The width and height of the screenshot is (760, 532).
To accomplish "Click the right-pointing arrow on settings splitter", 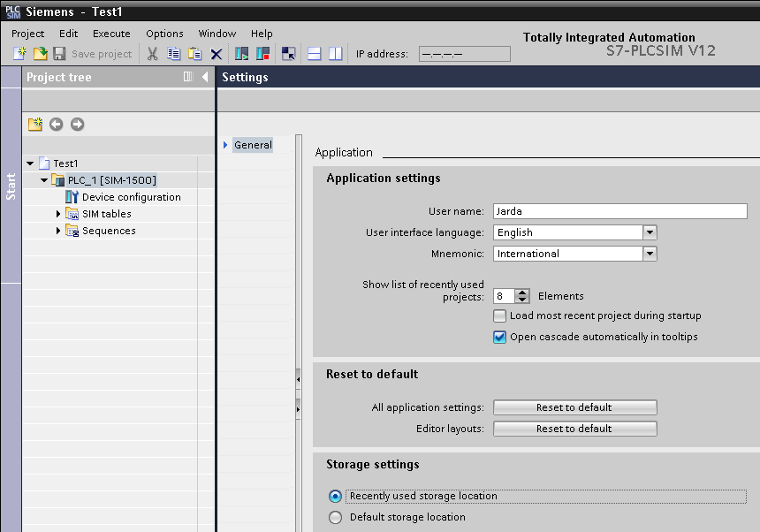I will click(x=298, y=409).
